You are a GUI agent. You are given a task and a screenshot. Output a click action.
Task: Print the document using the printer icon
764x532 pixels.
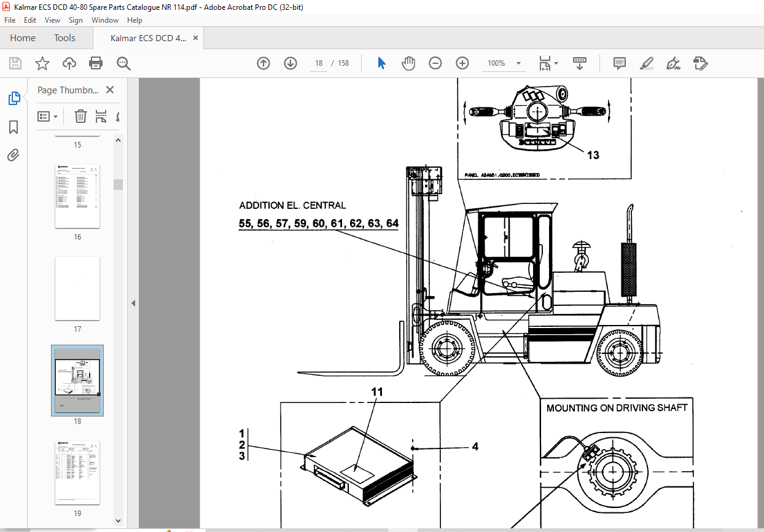click(x=96, y=63)
